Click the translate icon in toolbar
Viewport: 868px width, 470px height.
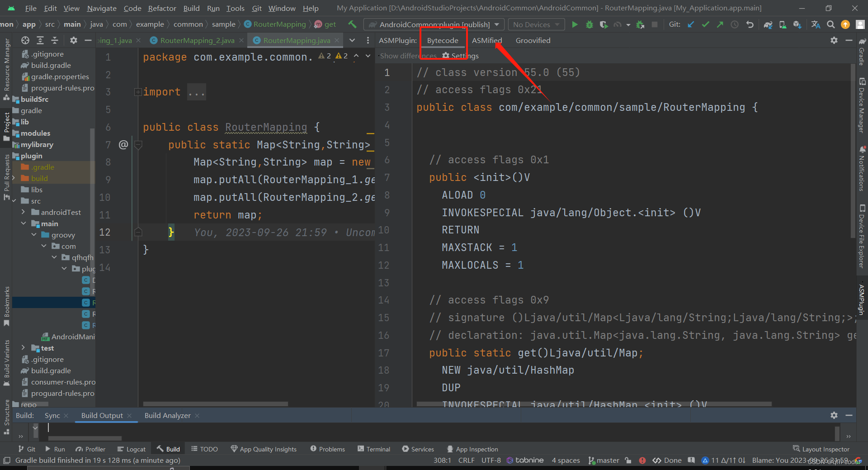[816, 24]
